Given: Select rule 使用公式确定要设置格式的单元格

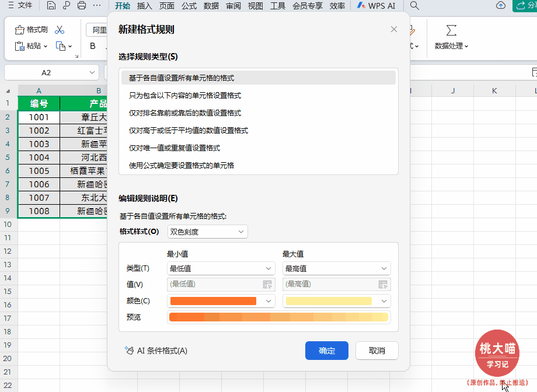Looking at the screenshot, I should coord(259,165).
